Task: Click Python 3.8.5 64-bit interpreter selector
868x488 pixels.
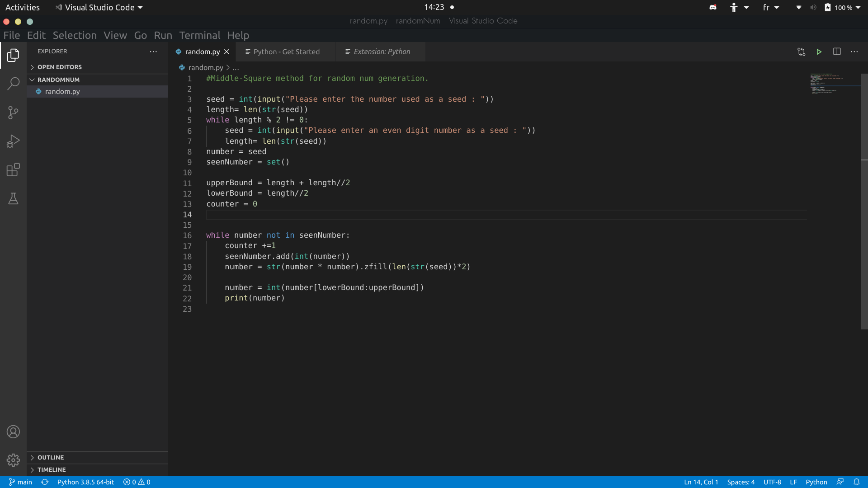Action: [85, 482]
